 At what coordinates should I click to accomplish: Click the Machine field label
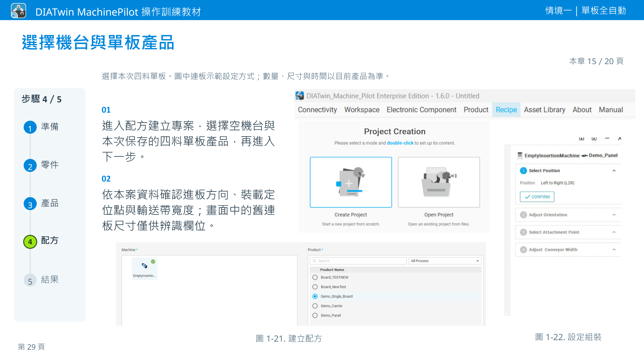(x=129, y=250)
